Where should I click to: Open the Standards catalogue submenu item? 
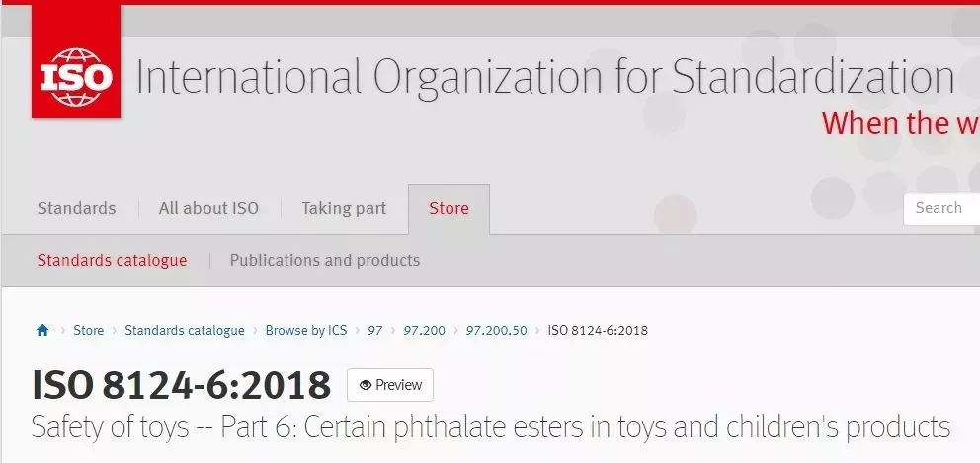(112, 260)
